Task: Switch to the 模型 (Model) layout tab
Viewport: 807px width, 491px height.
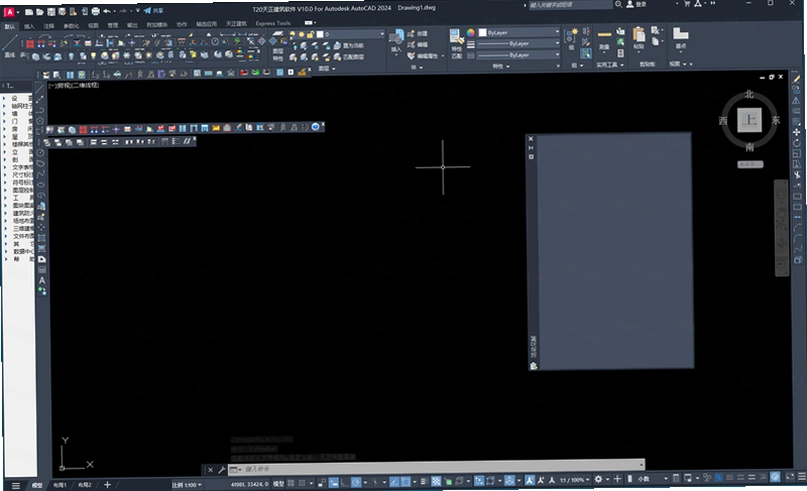Action: (38, 485)
